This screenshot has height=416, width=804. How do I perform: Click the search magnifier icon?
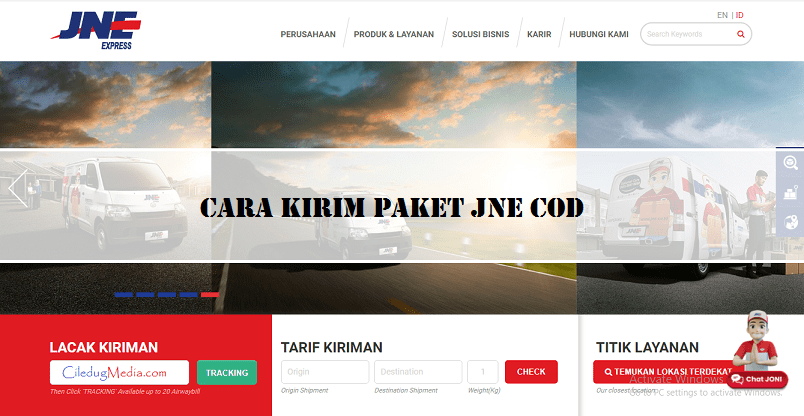(x=740, y=34)
